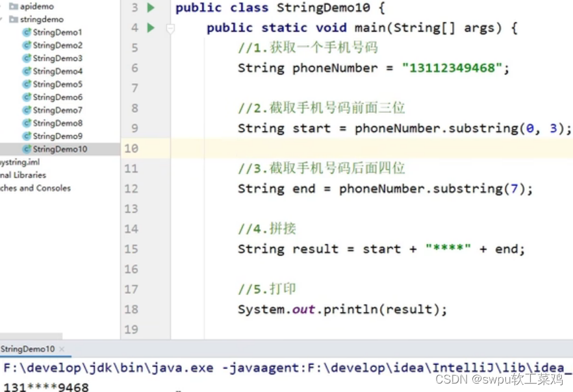This screenshot has width=573, height=392.
Task: Click the StringDemo3 class icon
Action: click(x=26, y=58)
